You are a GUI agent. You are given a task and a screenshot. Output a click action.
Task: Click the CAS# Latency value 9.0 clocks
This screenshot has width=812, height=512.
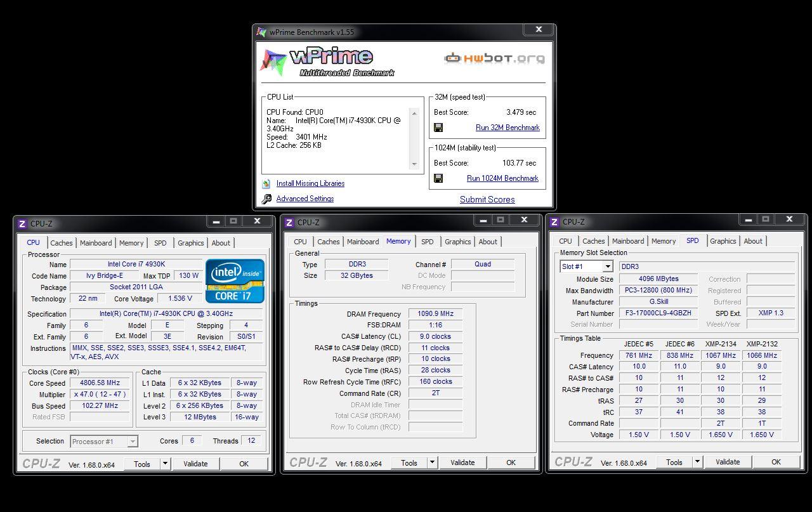pyautogui.click(x=436, y=337)
